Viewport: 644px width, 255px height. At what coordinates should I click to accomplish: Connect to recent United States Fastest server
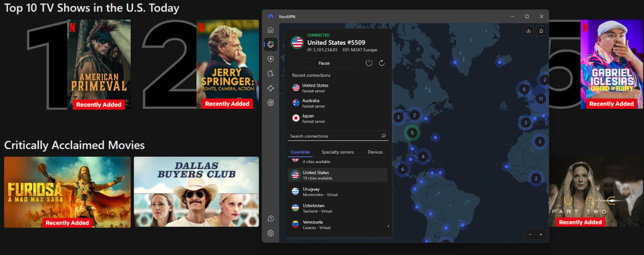[x=338, y=87]
